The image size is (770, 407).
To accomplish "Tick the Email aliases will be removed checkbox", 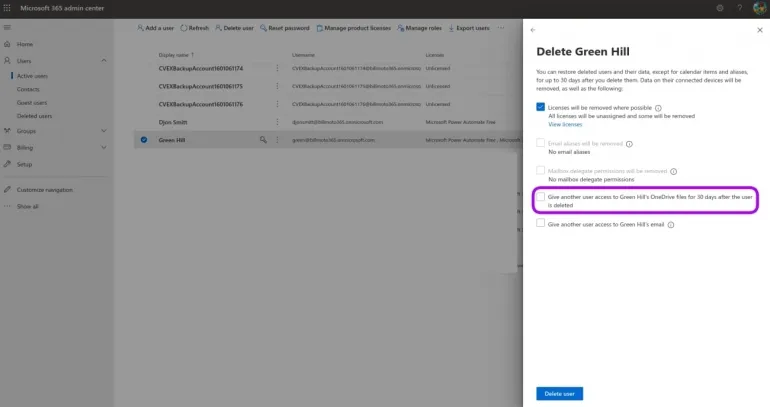I will tap(540, 143).
